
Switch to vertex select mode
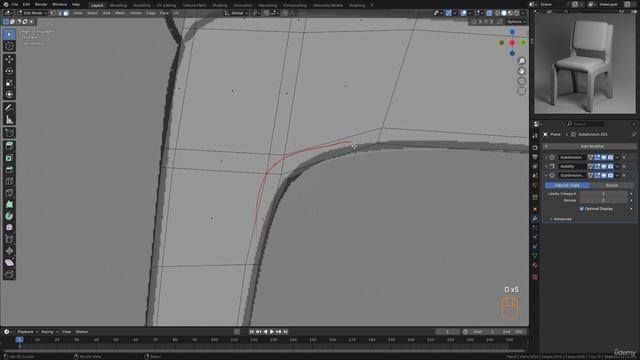(53, 13)
